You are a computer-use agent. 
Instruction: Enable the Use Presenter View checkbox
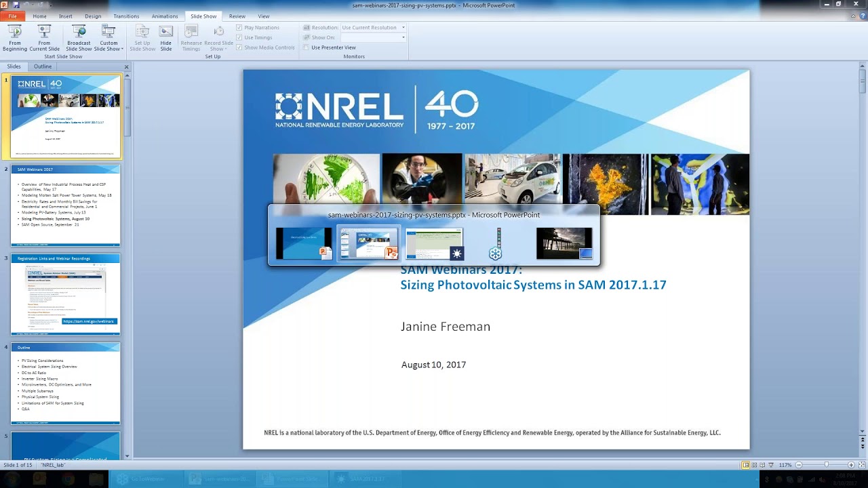point(307,47)
